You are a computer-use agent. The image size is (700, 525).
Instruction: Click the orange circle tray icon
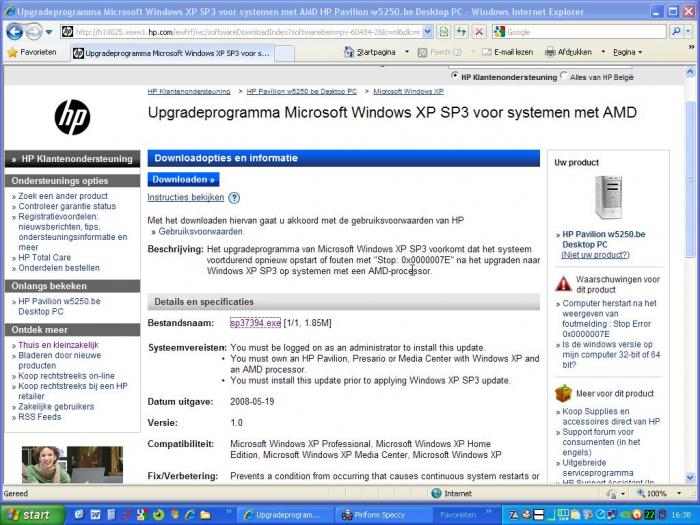tap(638, 515)
